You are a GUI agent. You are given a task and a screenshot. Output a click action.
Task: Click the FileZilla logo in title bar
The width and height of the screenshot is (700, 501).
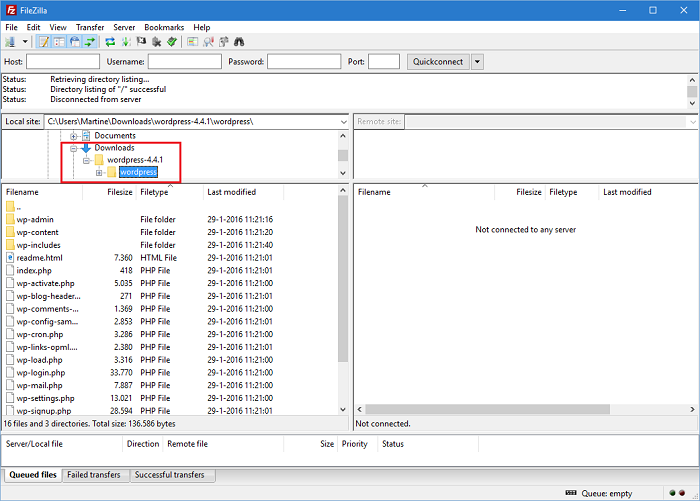tap(11, 10)
